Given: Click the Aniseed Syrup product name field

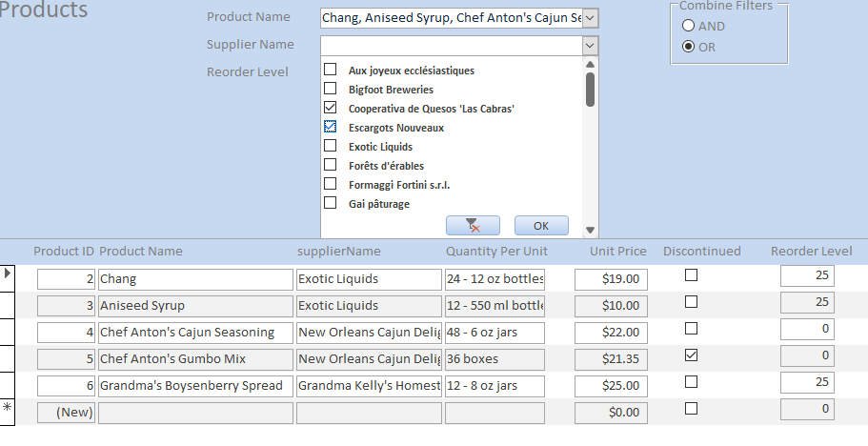Looking at the screenshot, I should coord(194,306).
